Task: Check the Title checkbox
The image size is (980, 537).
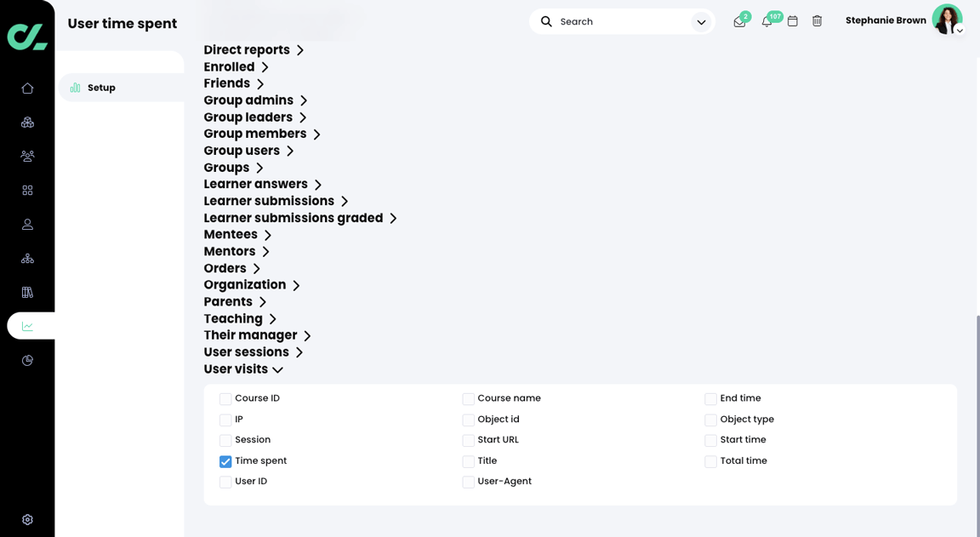Action: coord(468,461)
